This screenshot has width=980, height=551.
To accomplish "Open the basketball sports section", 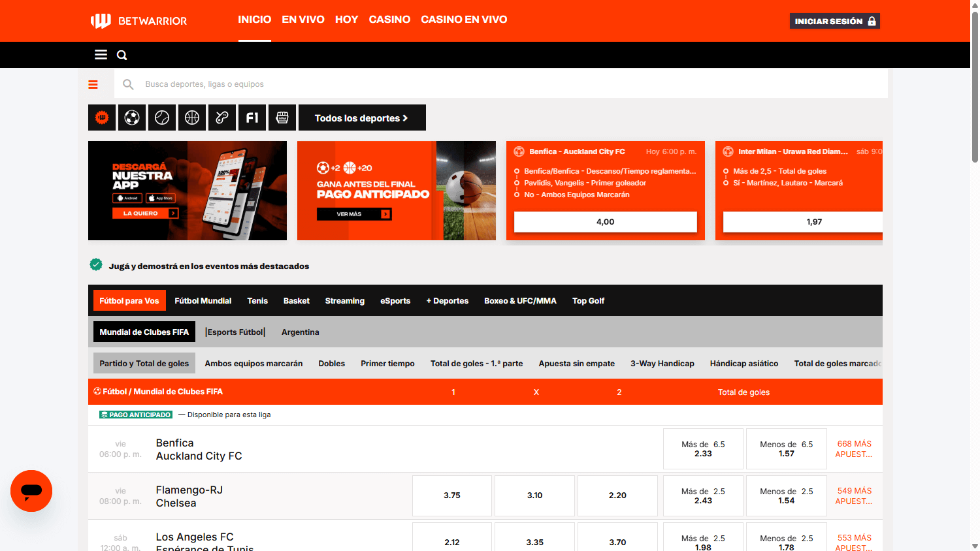I will tap(192, 118).
